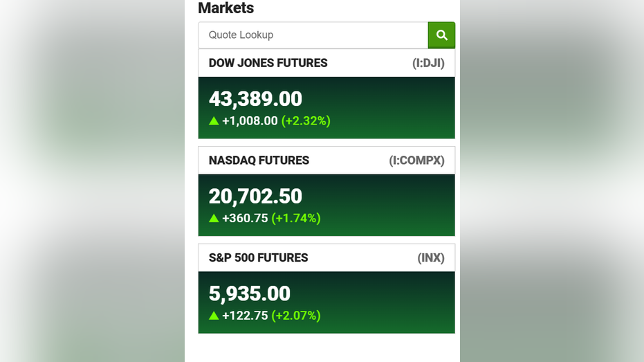
Task: Select the 5,935.00 S&P price
Action: 249,293
